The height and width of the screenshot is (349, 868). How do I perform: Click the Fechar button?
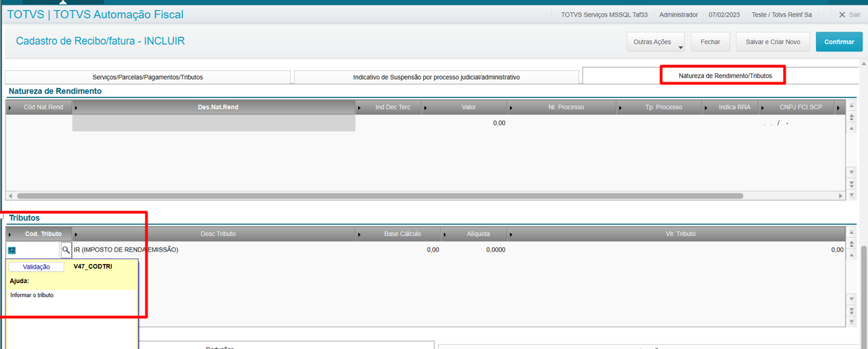(x=710, y=42)
